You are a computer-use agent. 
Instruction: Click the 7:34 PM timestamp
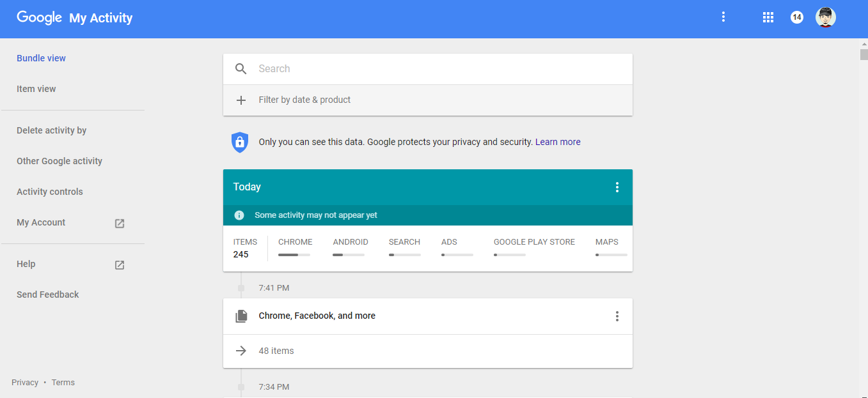tap(274, 387)
